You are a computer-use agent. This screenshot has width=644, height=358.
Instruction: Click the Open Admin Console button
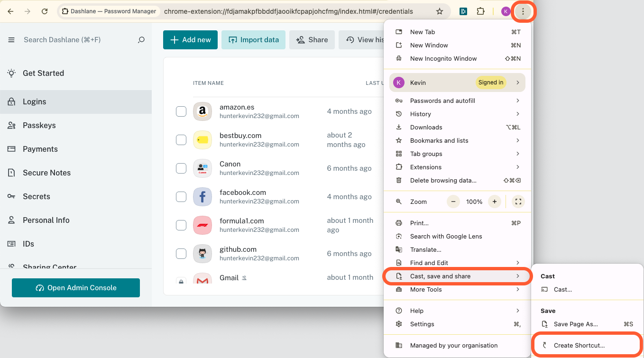tap(75, 288)
